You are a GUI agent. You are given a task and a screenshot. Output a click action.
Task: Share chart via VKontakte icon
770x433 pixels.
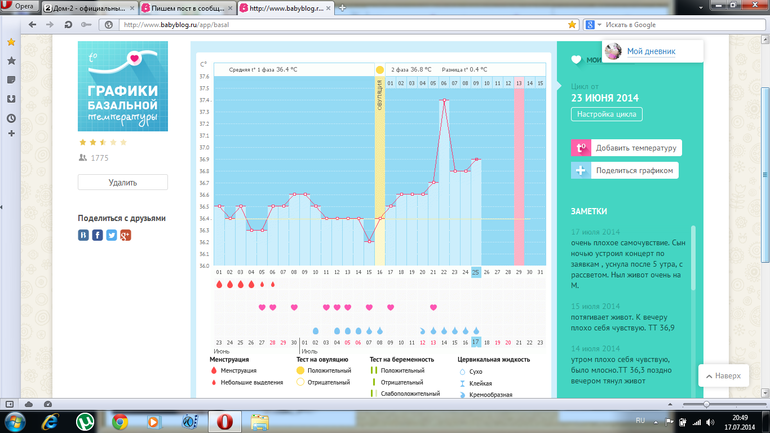click(x=84, y=235)
